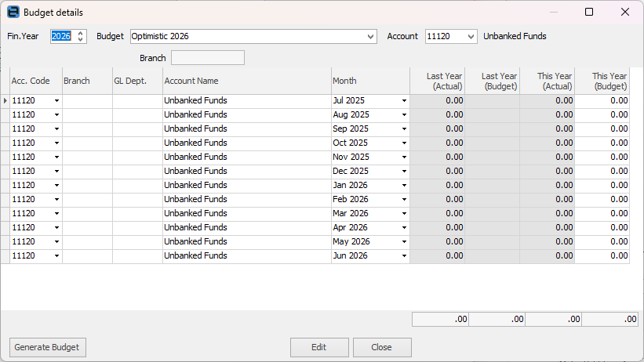Click the GL Dept. column header
644x362 pixels.
(x=137, y=81)
